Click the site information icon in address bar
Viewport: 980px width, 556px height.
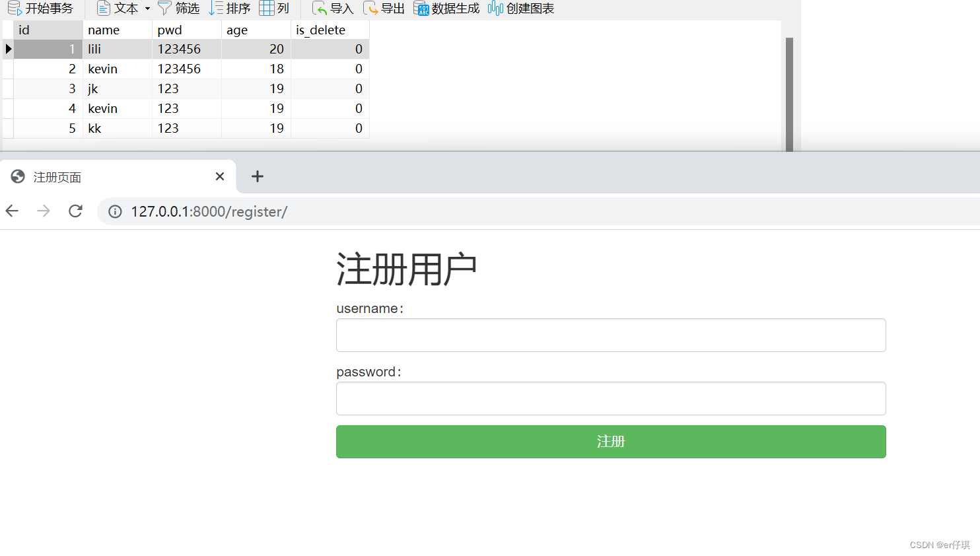pyautogui.click(x=115, y=211)
